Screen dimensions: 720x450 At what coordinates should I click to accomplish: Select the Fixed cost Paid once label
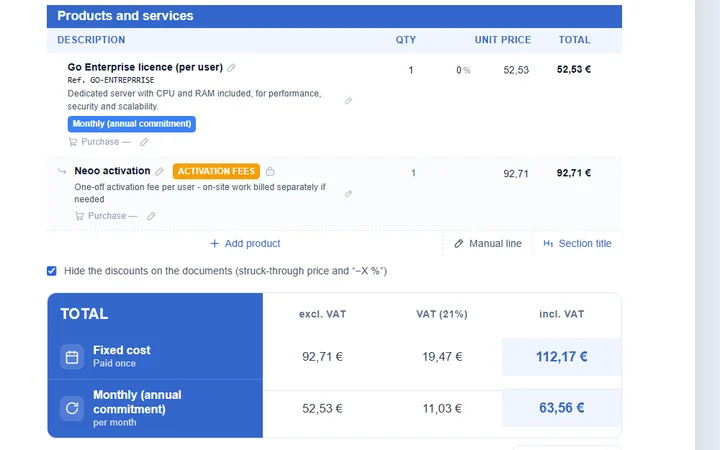coord(122,356)
